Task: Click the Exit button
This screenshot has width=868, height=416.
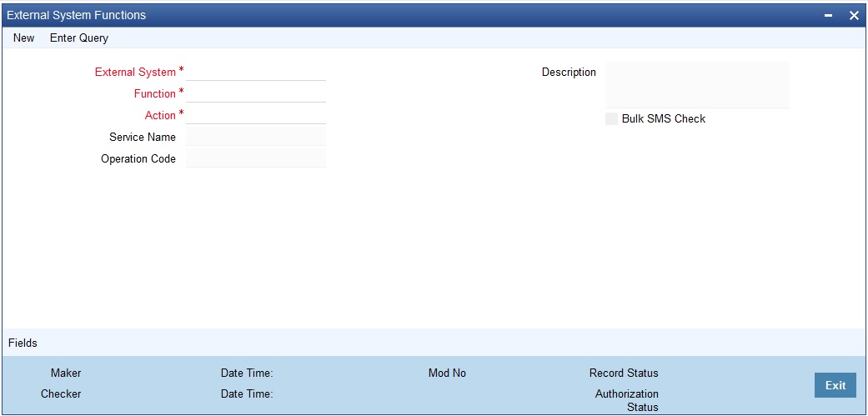Action: (835, 385)
